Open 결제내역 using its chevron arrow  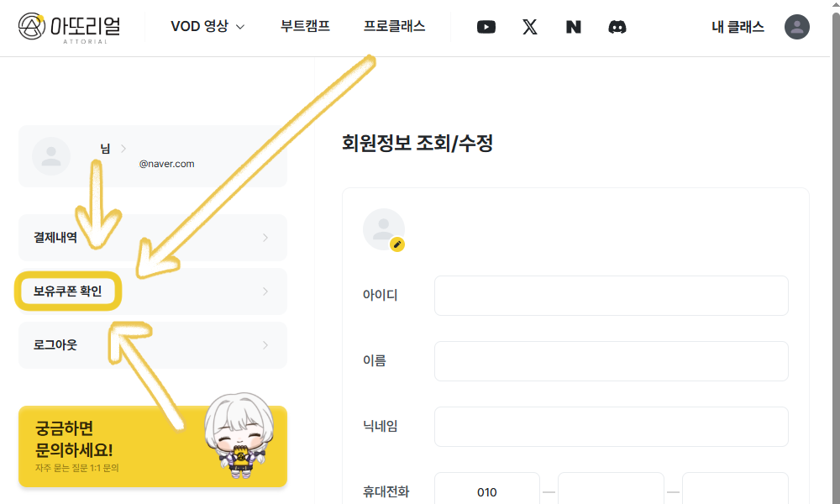[x=265, y=237]
